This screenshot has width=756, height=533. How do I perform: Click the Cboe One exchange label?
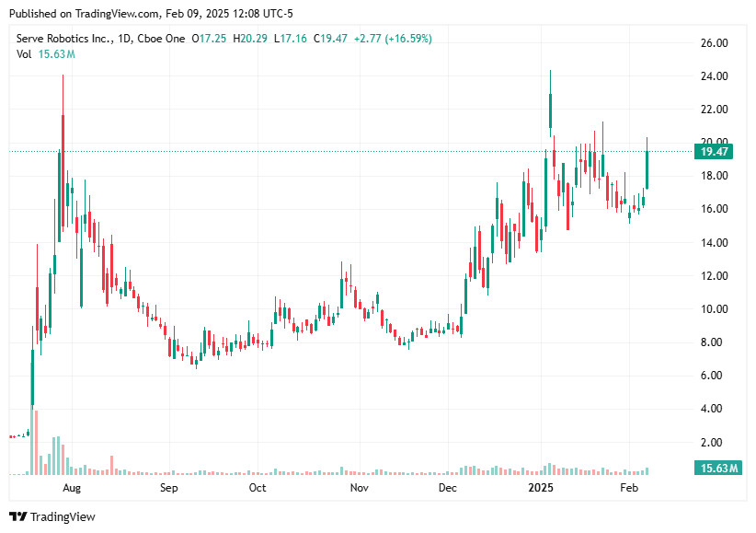(161, 39)
